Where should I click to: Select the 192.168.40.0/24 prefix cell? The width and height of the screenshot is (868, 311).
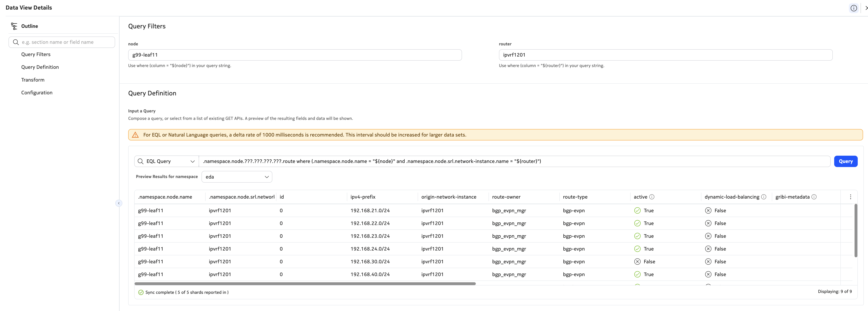pyautogui.click(x=370, y=275)
